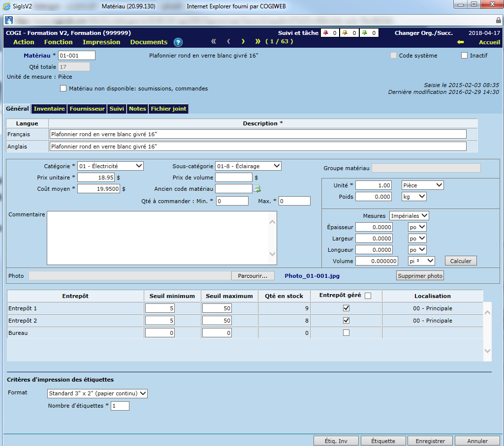The image size is (504, 446).
Task: Open the label Format dropdown
Action: coord(97,393)
